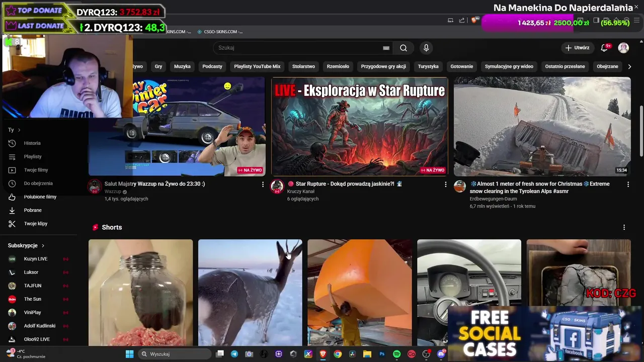644x362 pixels.
Task: Show more category chips with right arrow
Action: [x=629, y=66]
